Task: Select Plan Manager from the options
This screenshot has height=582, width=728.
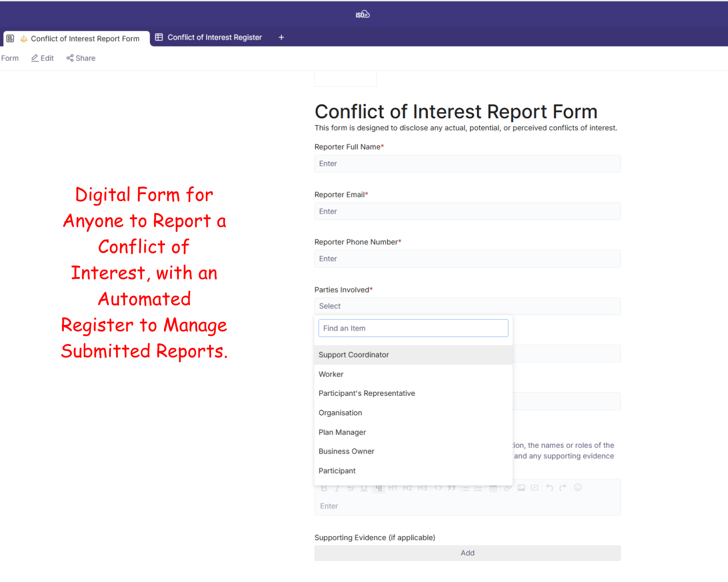Action: (342, 432)
